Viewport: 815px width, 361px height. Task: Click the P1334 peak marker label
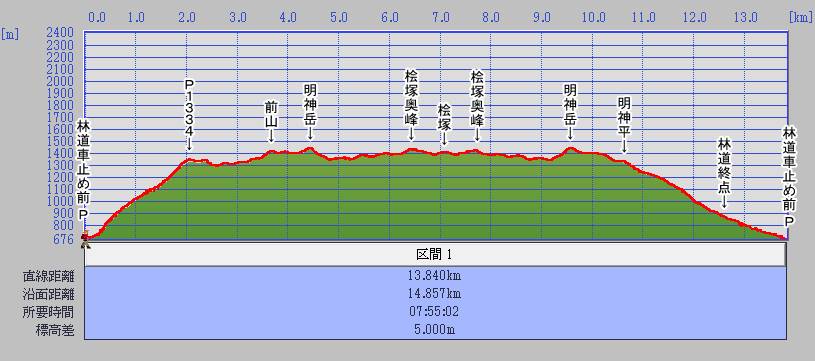point(189,115)
